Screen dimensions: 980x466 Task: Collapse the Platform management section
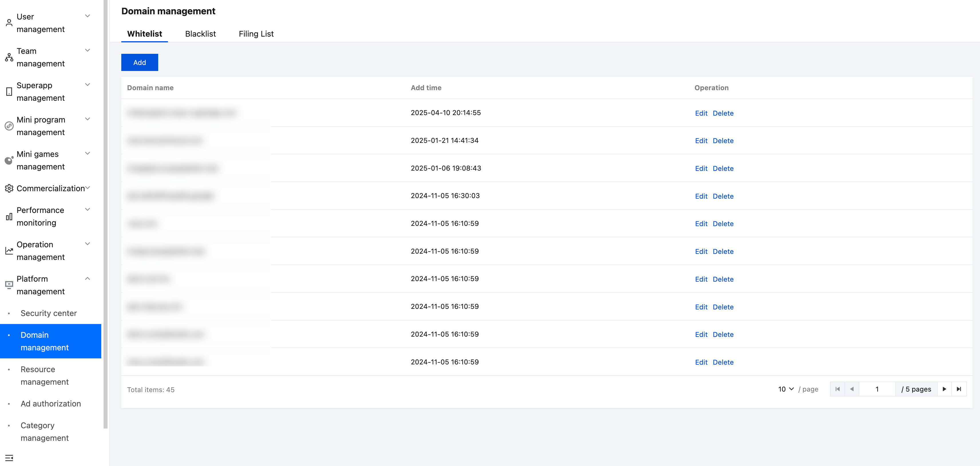(x=88, y=279)
